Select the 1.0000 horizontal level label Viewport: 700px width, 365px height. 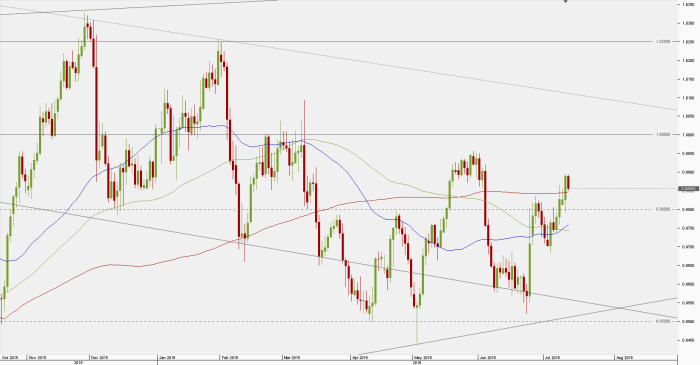663,134
